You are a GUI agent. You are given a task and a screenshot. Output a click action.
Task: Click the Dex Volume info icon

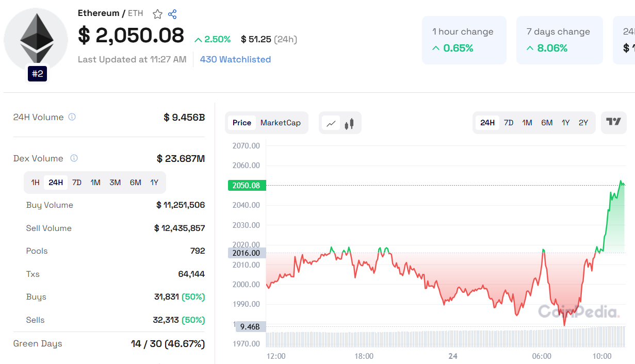pos(74,158)
